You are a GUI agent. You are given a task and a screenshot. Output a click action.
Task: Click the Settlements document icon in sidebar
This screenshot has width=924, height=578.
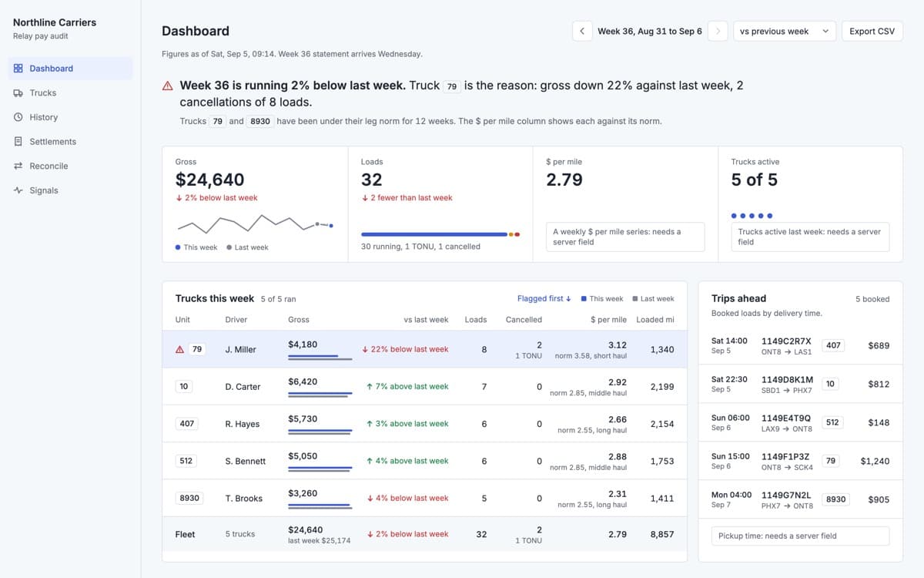point(18,142)
